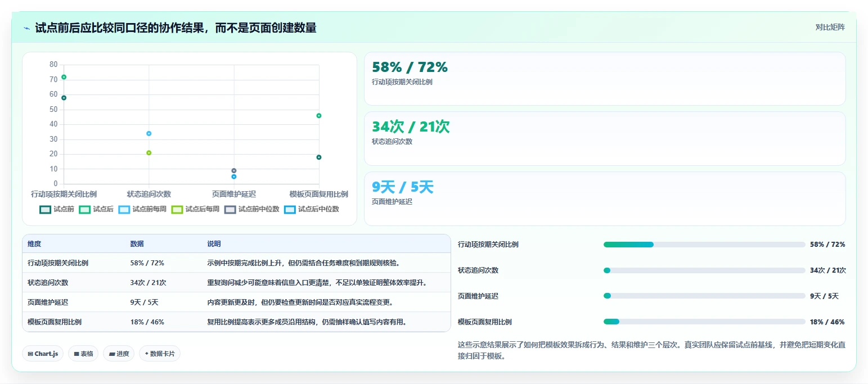Image resolution: width=868 pixels, height=384 pixels.
Task: Click table cell 行动项按期关闭比例
Action: 58,263
